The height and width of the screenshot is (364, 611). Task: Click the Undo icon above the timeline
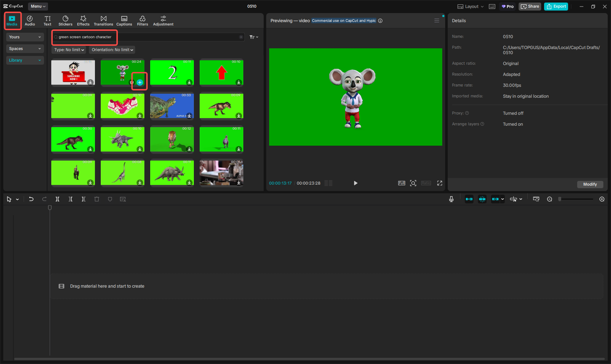31,199
